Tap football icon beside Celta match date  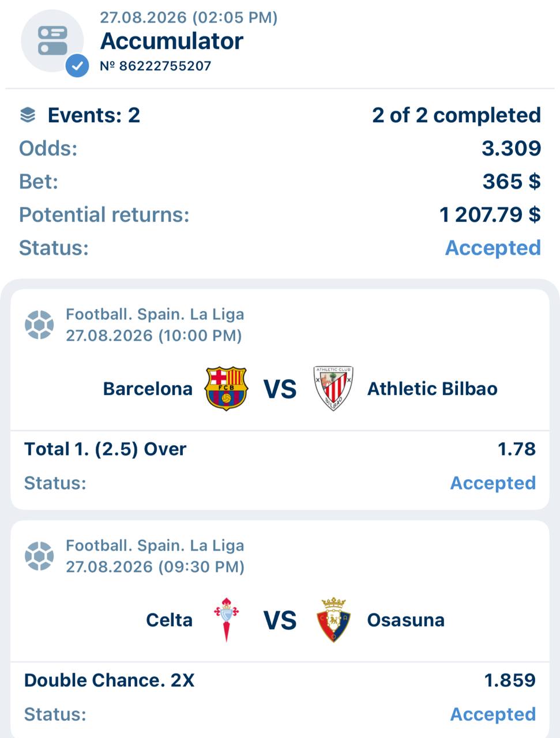tap(39, 556)
